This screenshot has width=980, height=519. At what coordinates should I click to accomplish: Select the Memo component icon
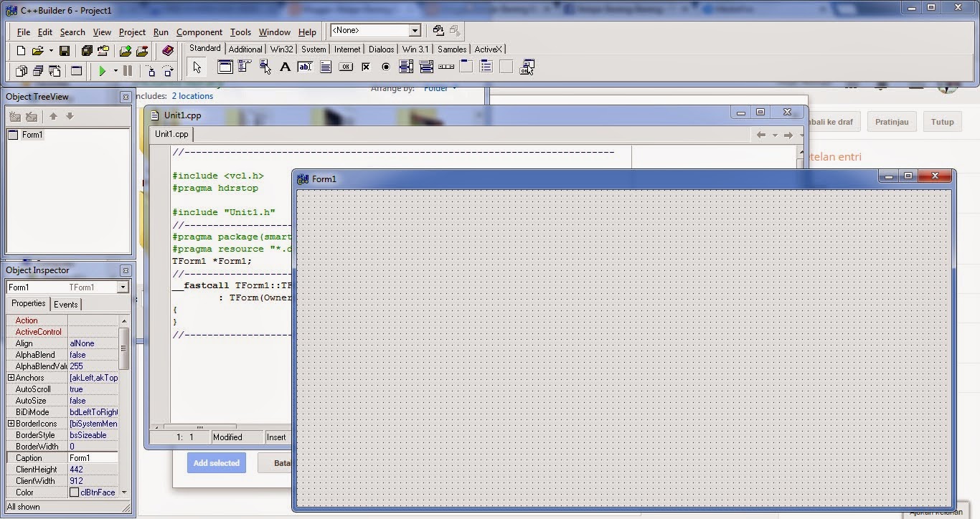[326, 67]
